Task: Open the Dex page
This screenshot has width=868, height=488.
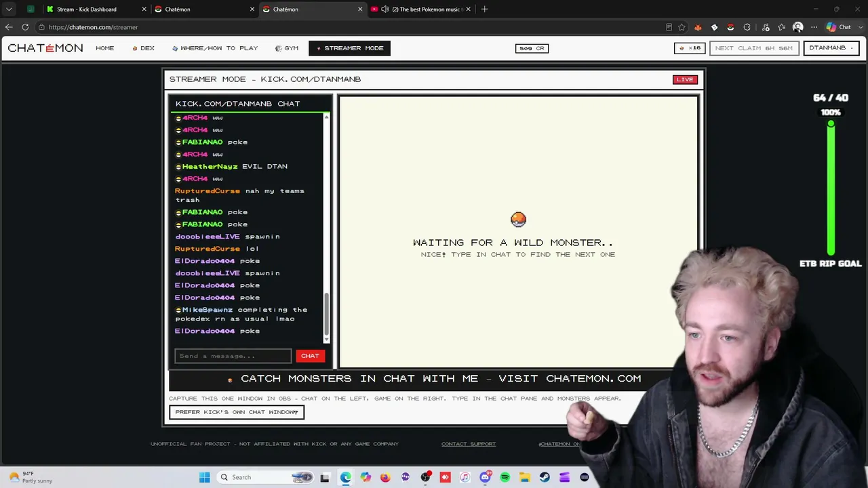Action: (x=144, y=48)
